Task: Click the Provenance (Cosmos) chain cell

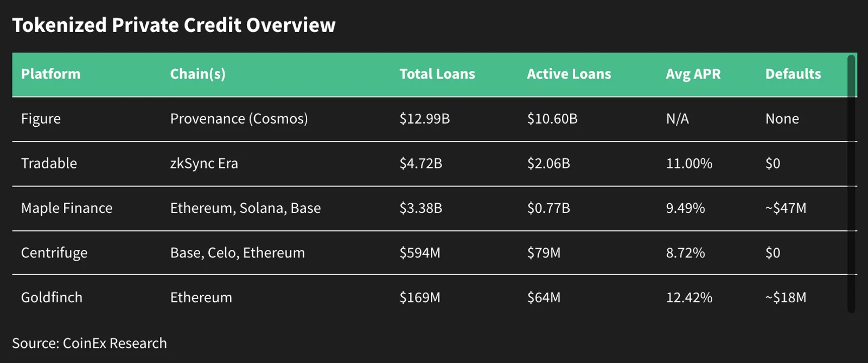Action: (239, 119)
